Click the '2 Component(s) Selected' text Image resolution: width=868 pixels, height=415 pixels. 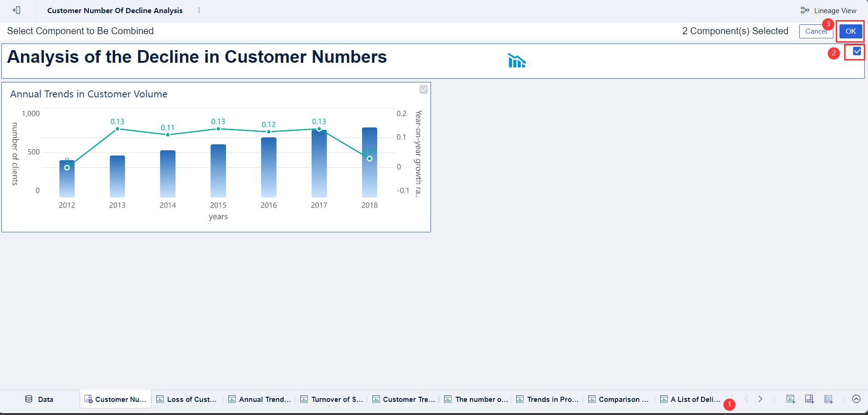point(735,31)
